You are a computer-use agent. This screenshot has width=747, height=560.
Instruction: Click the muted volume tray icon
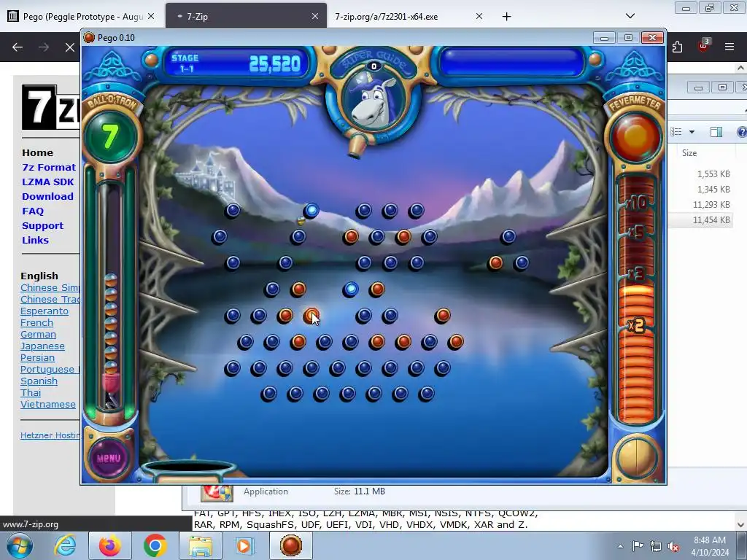(673, 546)
